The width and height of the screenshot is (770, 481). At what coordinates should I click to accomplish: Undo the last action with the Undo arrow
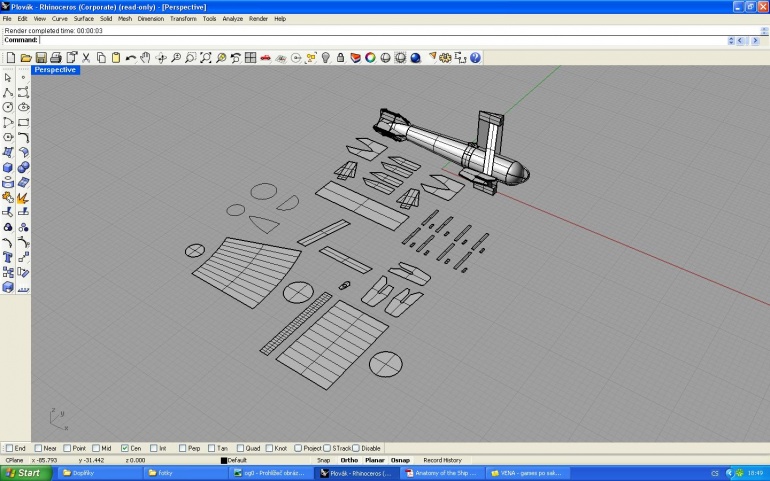click(x=131, y=58)
